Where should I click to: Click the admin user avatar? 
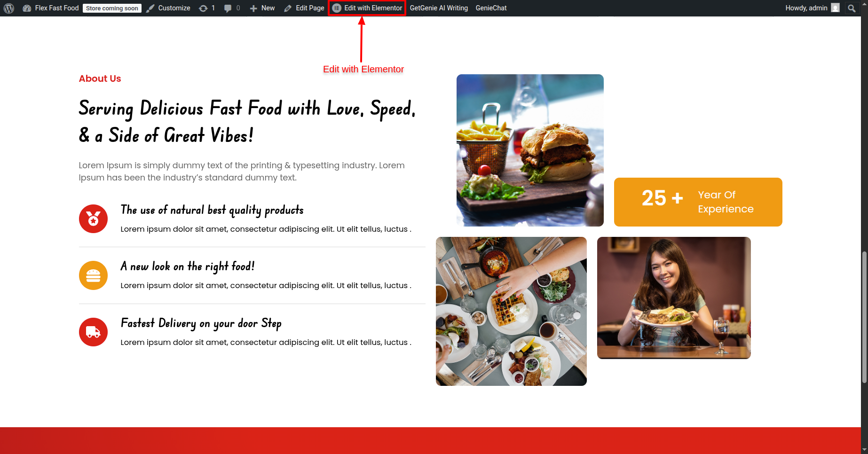click(835, 8)
